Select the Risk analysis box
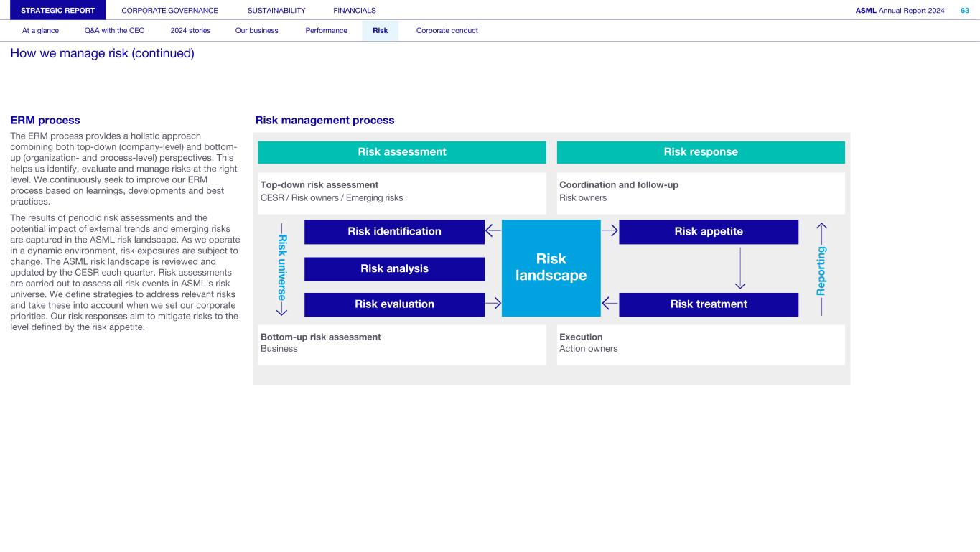Image resolution: width=980 pixels, height=552 pixels. point(394,268)
